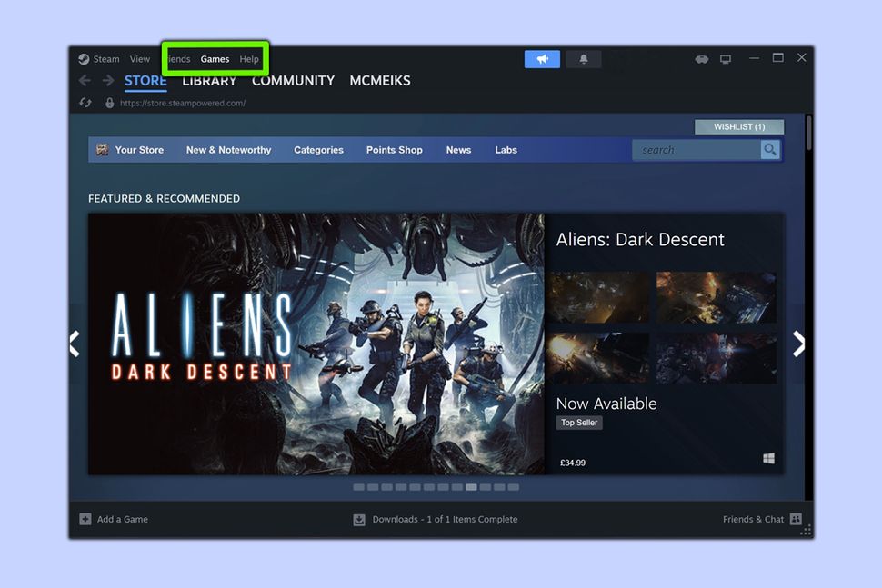Image resolution: width=882 pixels, height=588 pixels.
Task: Click the notifications bell icon
Action: coord(583,58)
